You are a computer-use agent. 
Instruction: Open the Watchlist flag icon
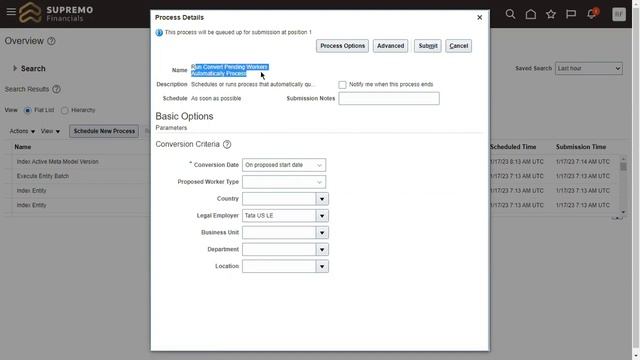571,14
